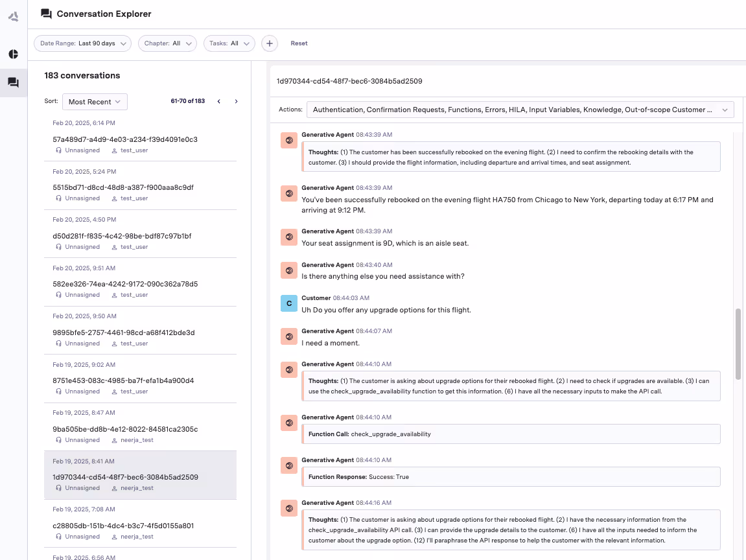Click headset icon under conversation 1d970344
Screen dimensions: 746x560
coord(58,488)
